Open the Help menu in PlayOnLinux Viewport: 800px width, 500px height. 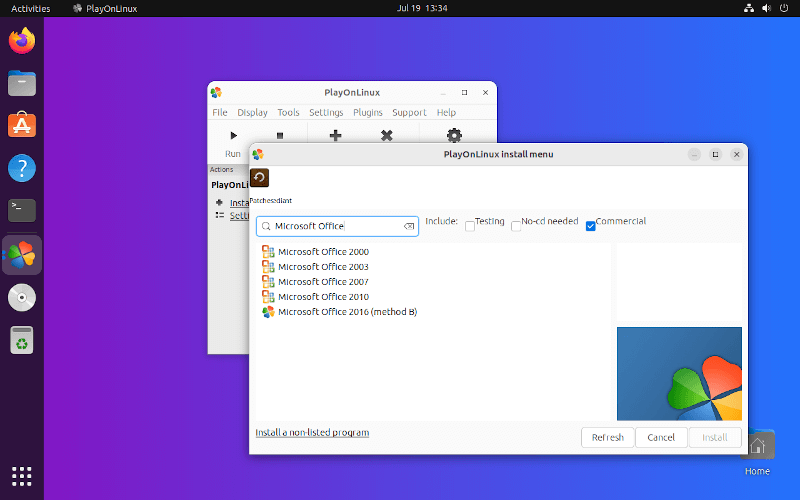click(x=446, y=112)
